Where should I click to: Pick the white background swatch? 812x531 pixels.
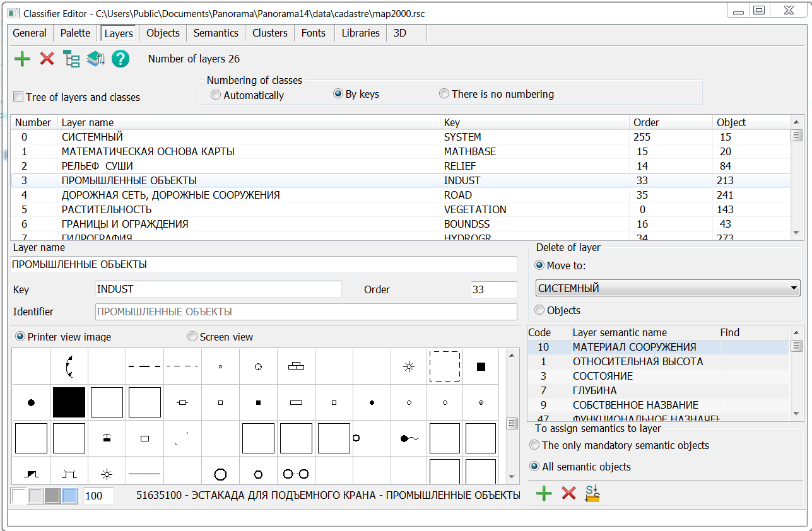pos(20,496)
